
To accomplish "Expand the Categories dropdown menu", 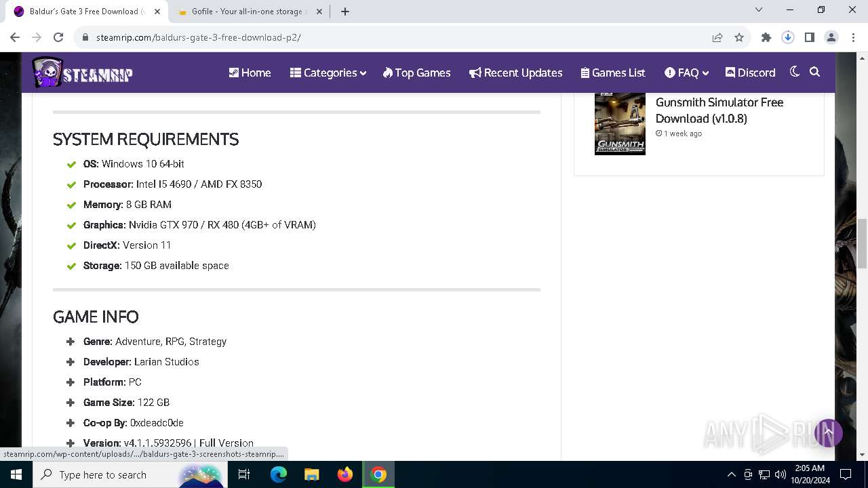I will pyautogui.click(x=328, y=73).
